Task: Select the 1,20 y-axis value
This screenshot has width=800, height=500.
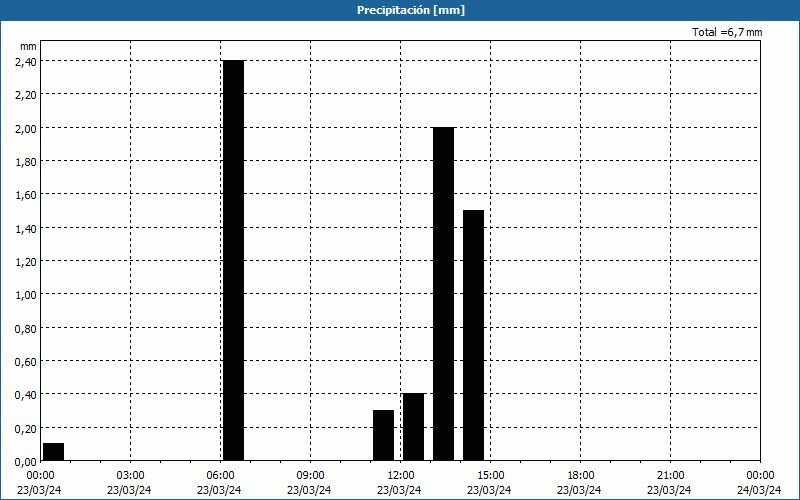Action: (x=26, y=261)
